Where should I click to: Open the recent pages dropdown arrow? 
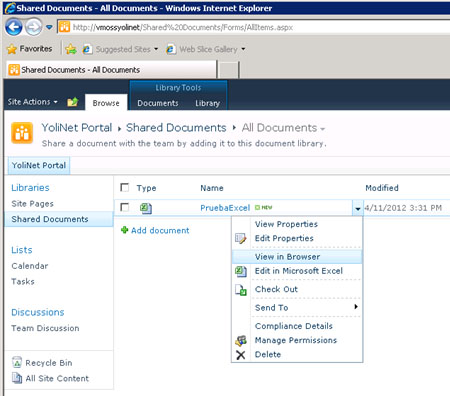(x=49, y=27)
